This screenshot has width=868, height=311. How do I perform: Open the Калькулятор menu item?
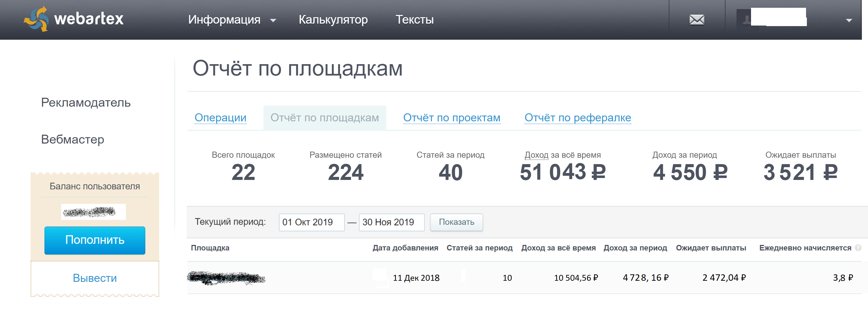coord(333,20)
